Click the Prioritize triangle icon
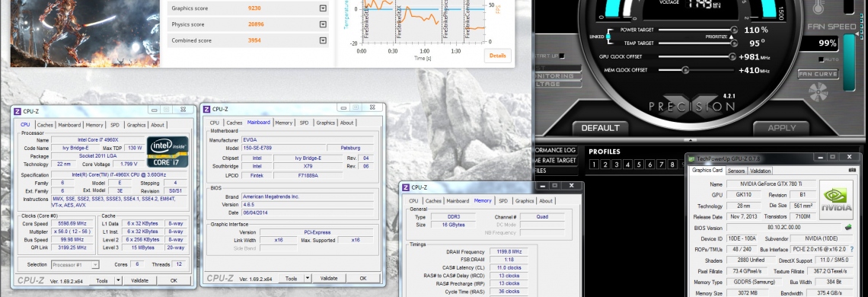Image resolution: width=868 pixels, height=297 pixels. pyautogui.click(x=732, y=37)
